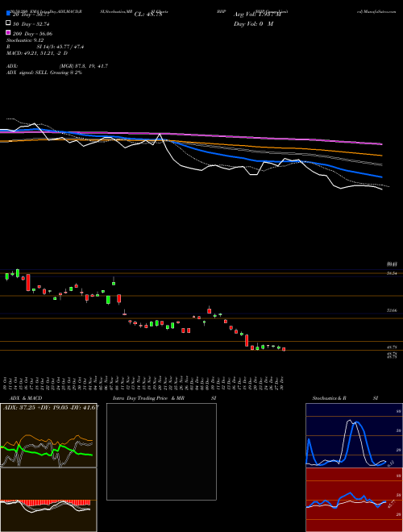Viewport: 403px width, 532px height.
Task: Click the 'Day Vol: 0 M' label
Action: point(253,23)
